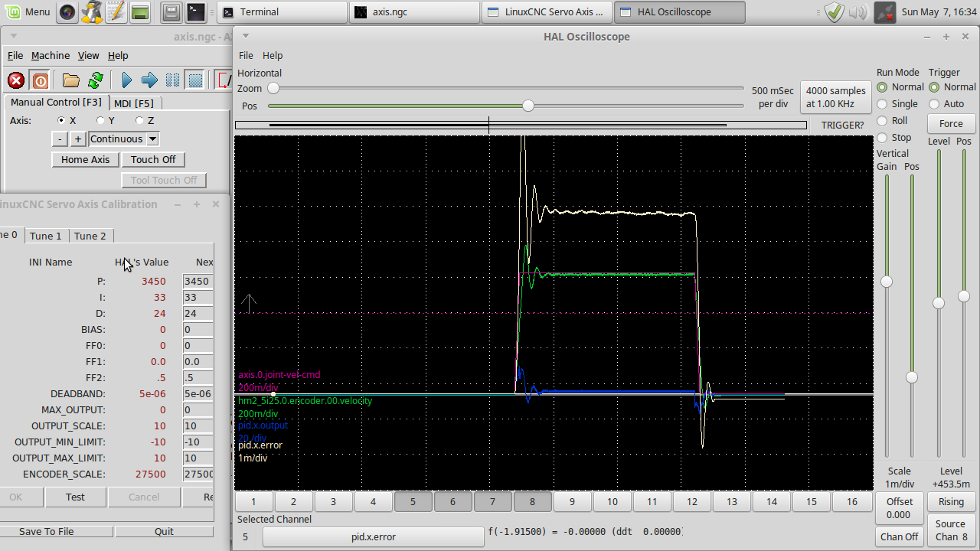Launch the penguin LinuxCNC launcher
The image size is (980, 551).
point(92,11)
